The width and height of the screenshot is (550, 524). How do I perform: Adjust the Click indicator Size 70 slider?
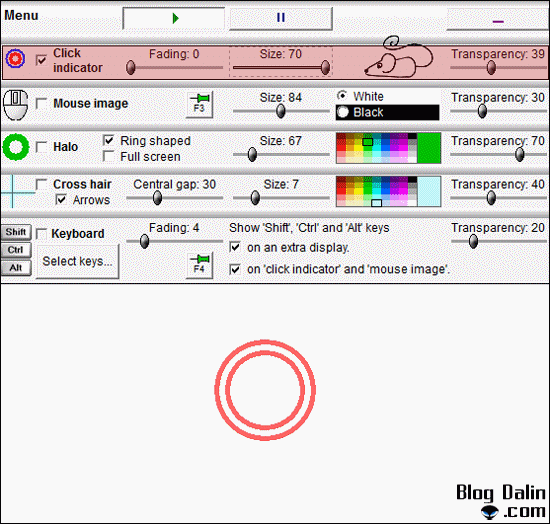pos(281,67)
